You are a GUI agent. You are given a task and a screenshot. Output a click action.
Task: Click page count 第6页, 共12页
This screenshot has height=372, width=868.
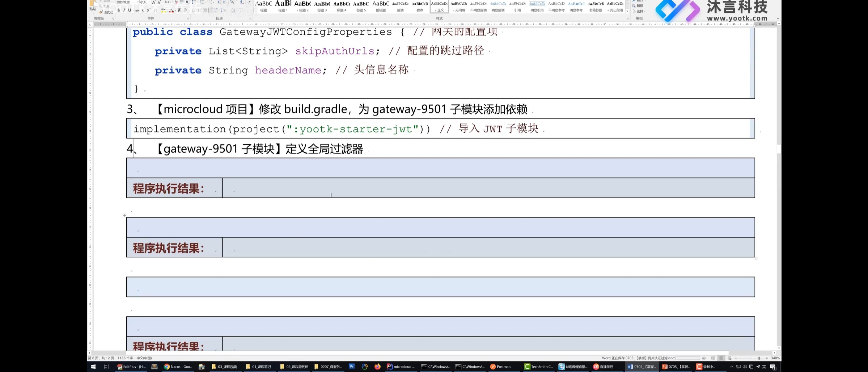coord(101,358)
